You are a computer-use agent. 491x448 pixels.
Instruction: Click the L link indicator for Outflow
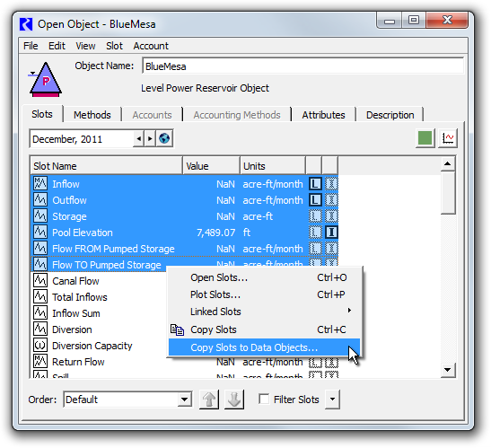point(315,200)
